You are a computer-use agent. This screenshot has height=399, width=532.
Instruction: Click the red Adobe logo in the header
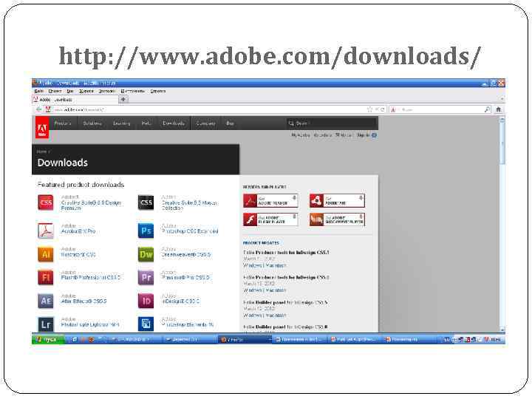coord(42,128)
